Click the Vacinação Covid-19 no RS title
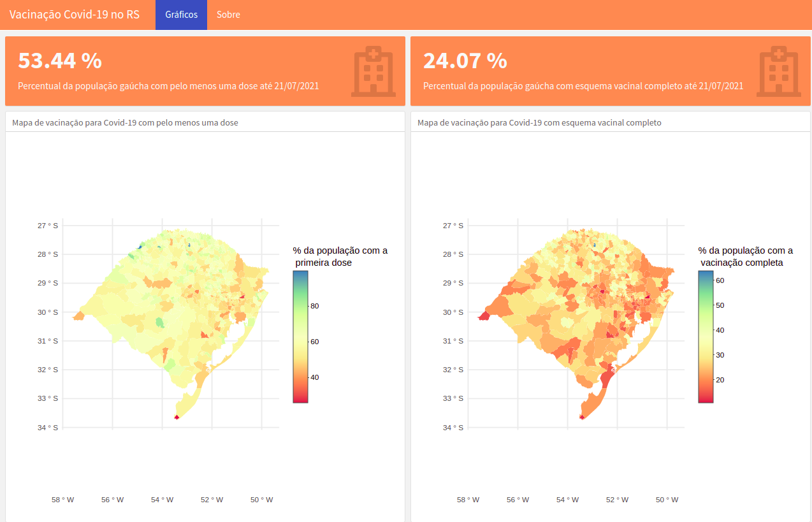 coord(74,15)
